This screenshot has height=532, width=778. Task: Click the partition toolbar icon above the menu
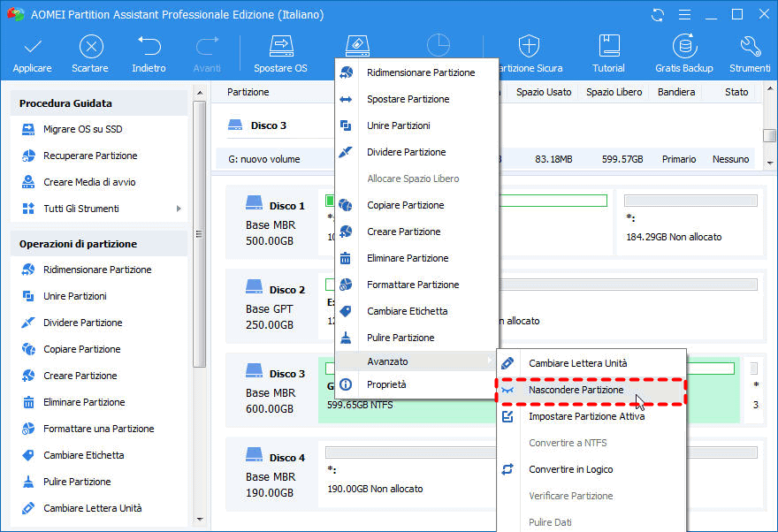coord(357,46)
